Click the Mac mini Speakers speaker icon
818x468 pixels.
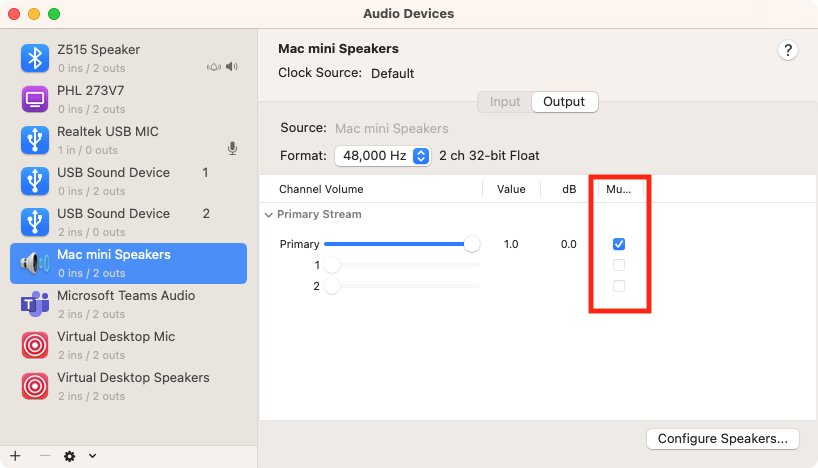coord(35,263)
